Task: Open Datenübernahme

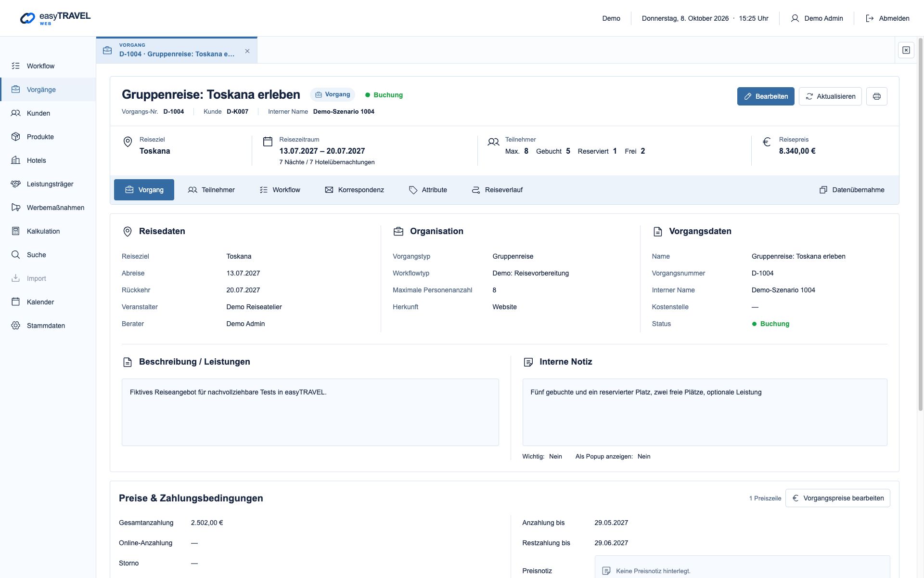Action: [852, 190]
